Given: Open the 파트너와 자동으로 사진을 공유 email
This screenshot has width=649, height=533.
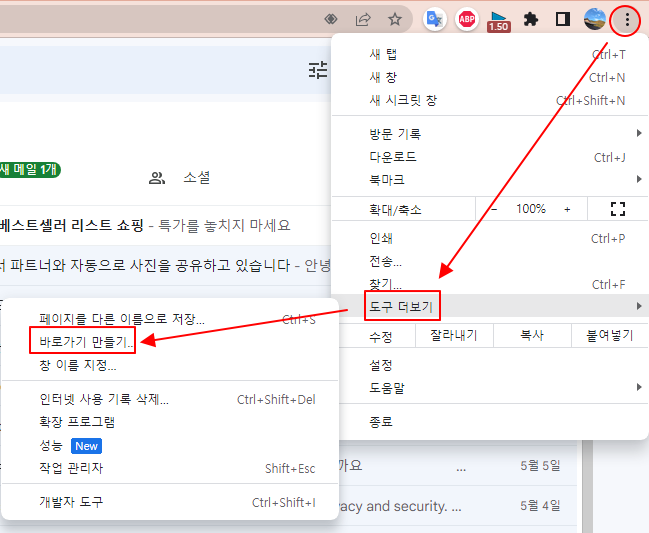Looking at the screenshot, I should [x=166, y=265].
